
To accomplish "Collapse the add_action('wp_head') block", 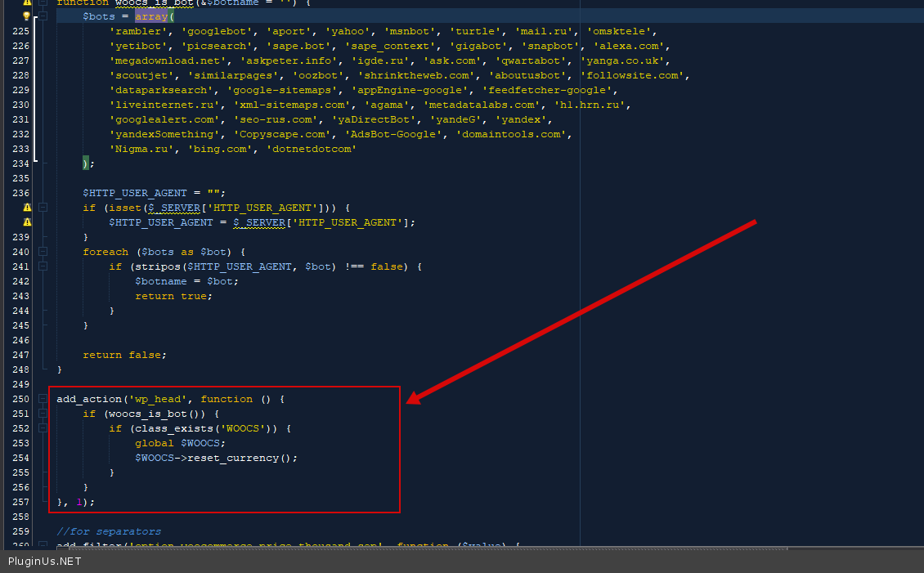I will click(43, 399).
